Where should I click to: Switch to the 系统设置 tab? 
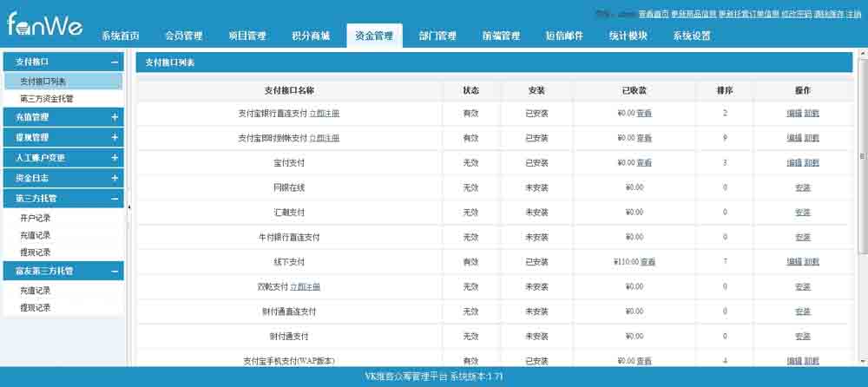[691, 36]
